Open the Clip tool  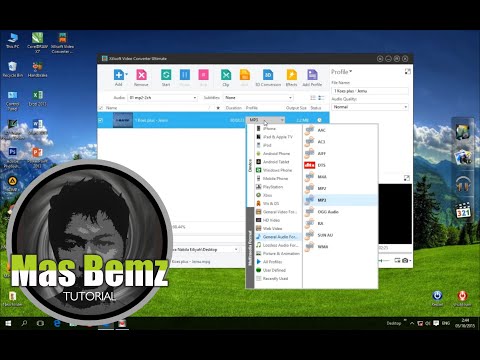tap(226, 75)
